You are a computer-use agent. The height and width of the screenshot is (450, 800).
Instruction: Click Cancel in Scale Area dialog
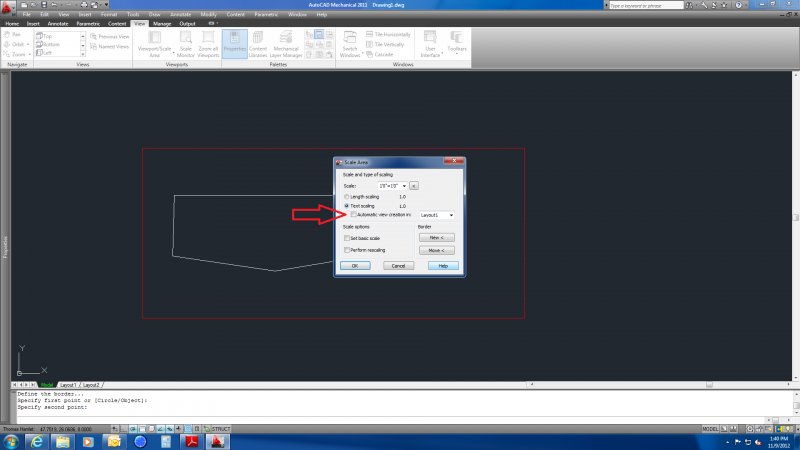pos(398,266)
